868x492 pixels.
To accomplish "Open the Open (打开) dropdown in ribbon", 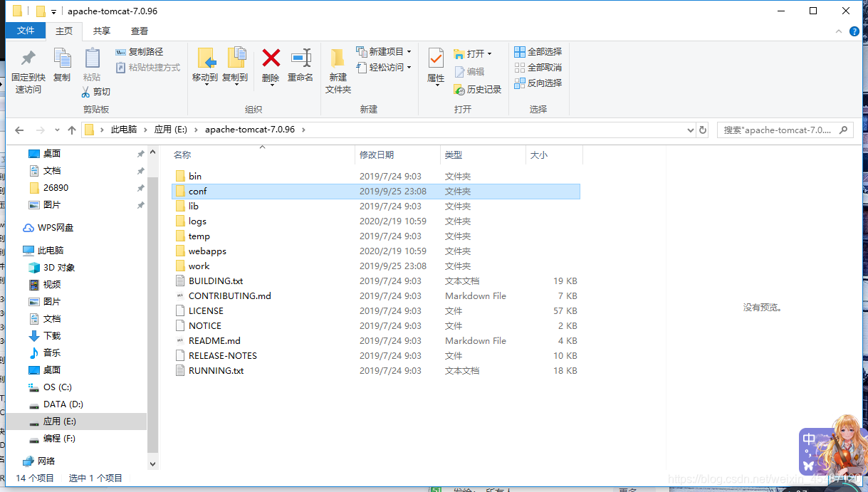I will 473,53.
